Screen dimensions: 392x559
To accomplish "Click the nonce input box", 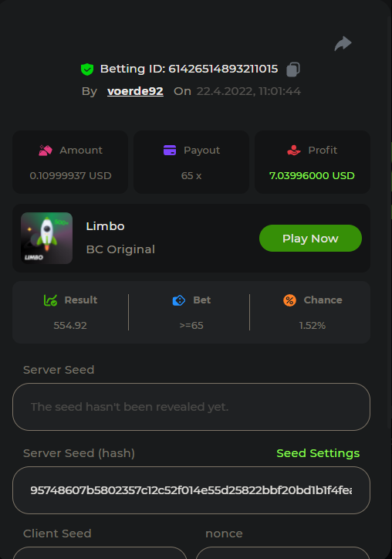I will 283,553.
